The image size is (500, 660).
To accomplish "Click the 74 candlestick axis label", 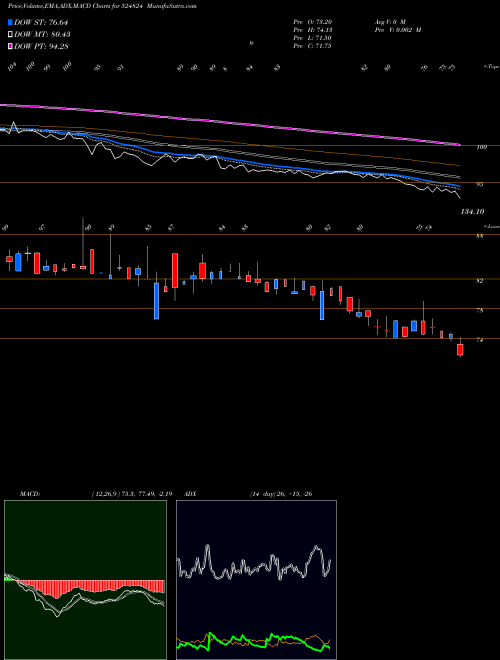I will [480, 340].
